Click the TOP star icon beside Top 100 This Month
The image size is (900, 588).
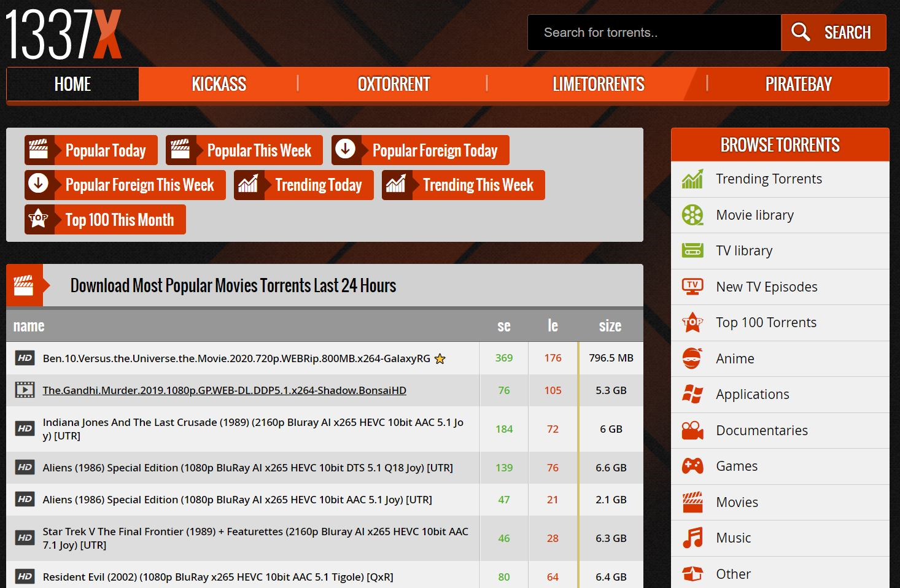[39, 219]
